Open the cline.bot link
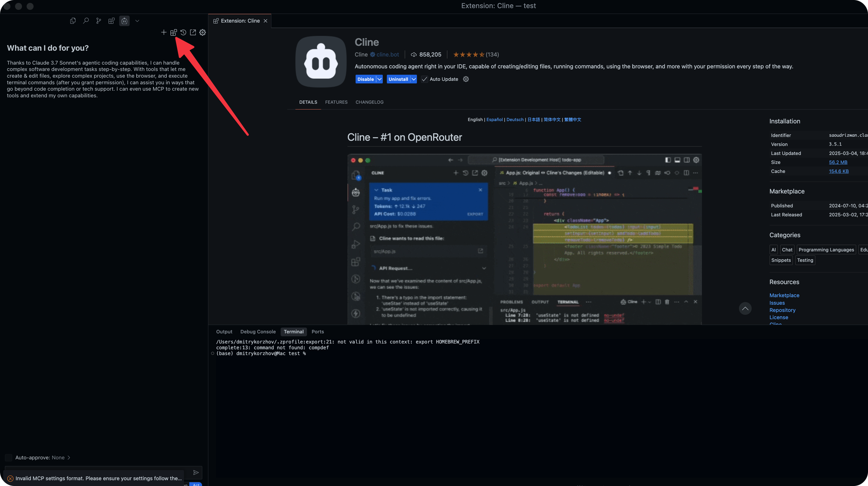This screenshot has width=868, height=486. (387, 54)
